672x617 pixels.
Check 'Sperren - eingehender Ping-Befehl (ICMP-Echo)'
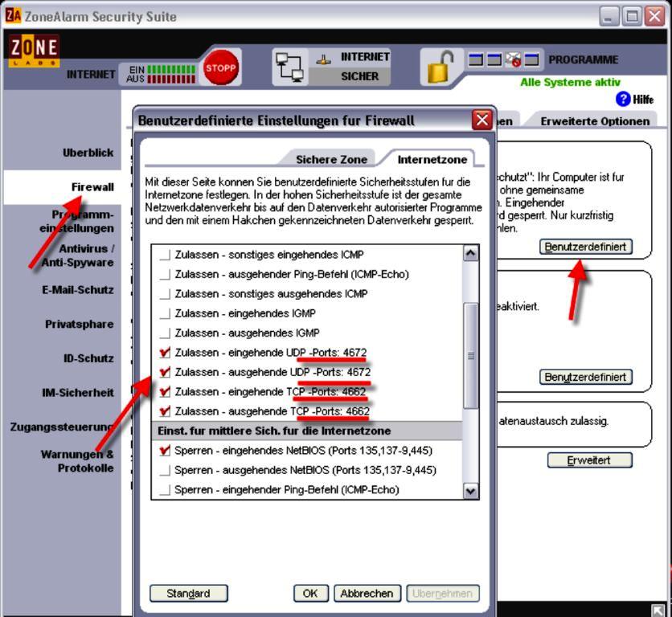click(165, 490)
